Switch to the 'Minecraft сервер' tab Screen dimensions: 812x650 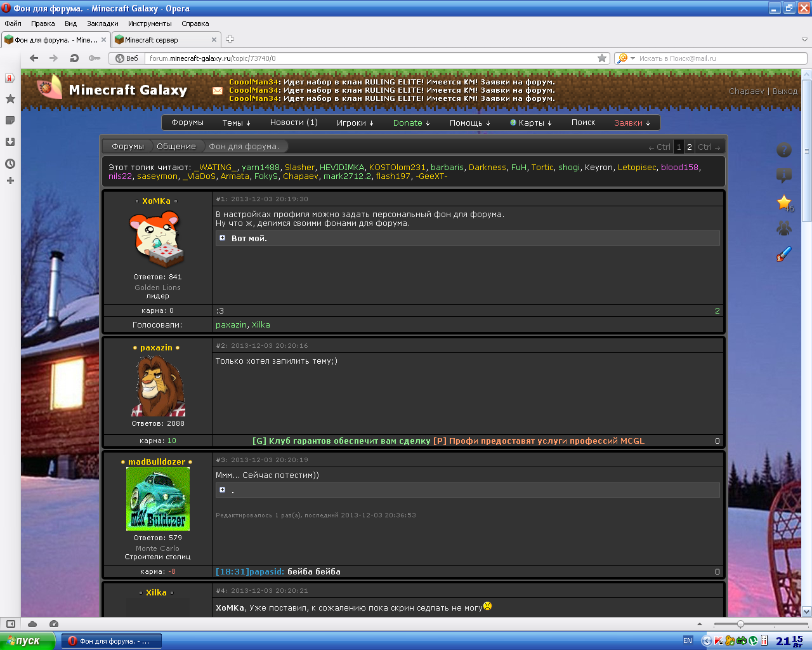(x=166, y=39)
